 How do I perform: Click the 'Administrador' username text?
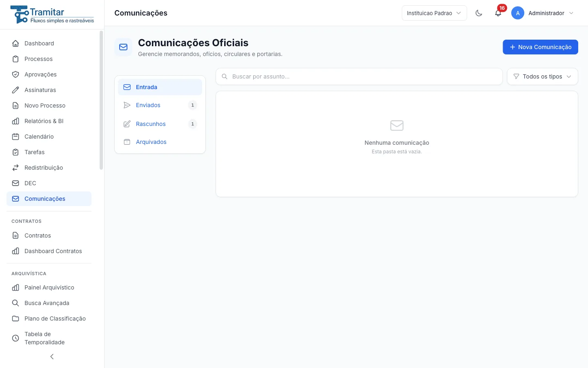546,13
